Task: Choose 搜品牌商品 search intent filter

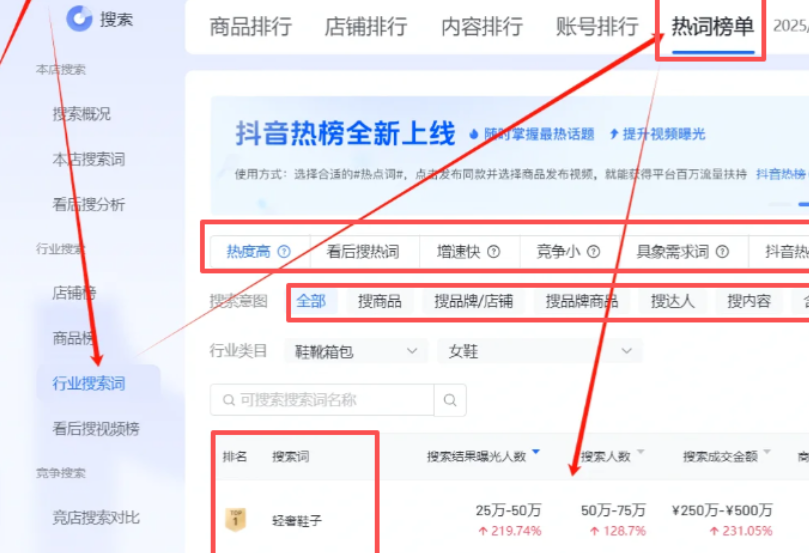Action: pos(582,301)
